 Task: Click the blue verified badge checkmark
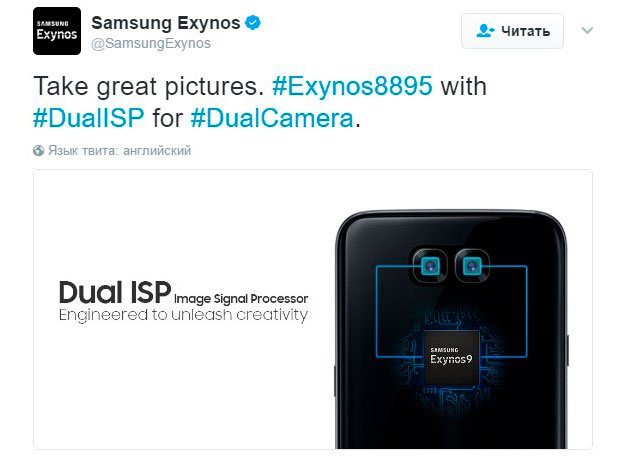click(x=253, y=23)
